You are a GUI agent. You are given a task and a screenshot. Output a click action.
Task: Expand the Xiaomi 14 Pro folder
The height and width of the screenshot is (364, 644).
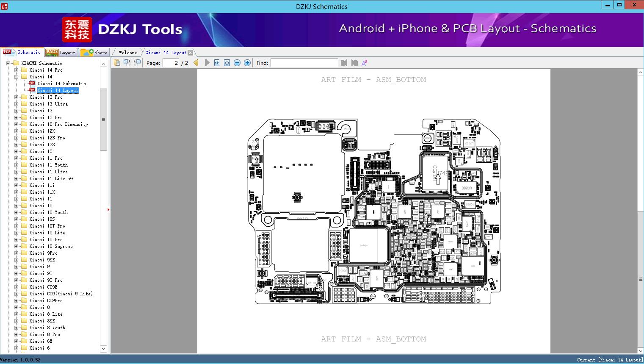[16, 70]
